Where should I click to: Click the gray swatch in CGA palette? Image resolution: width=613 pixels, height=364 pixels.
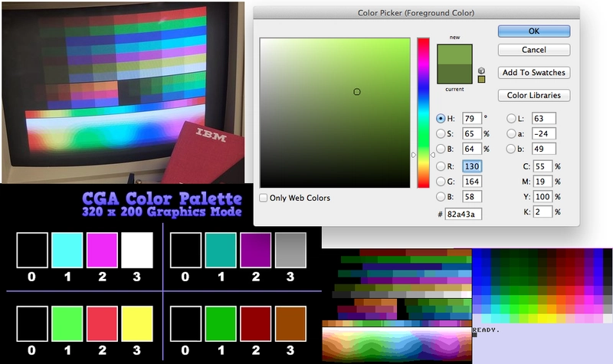[290, 251]
